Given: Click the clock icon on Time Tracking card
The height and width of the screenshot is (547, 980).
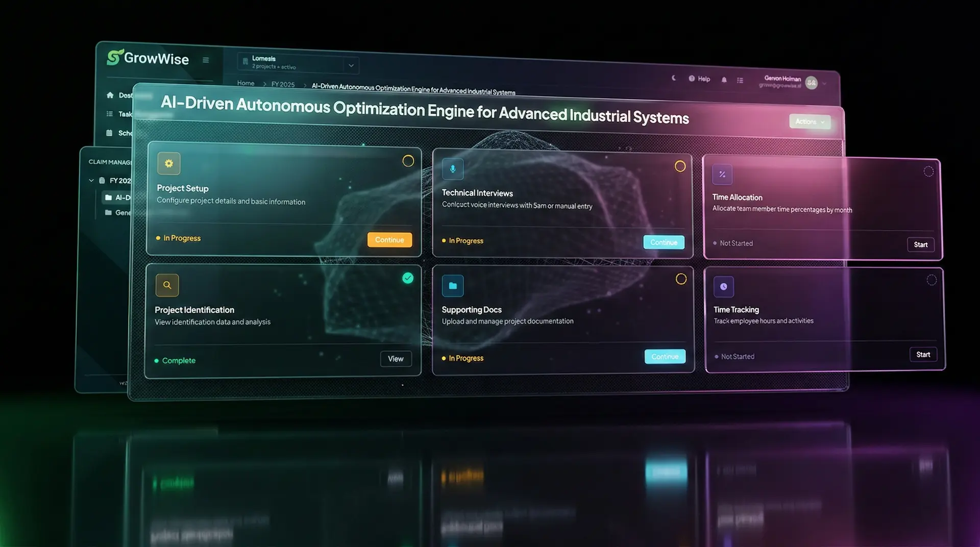Looking at the screenshot, I should tap(723, 287).
